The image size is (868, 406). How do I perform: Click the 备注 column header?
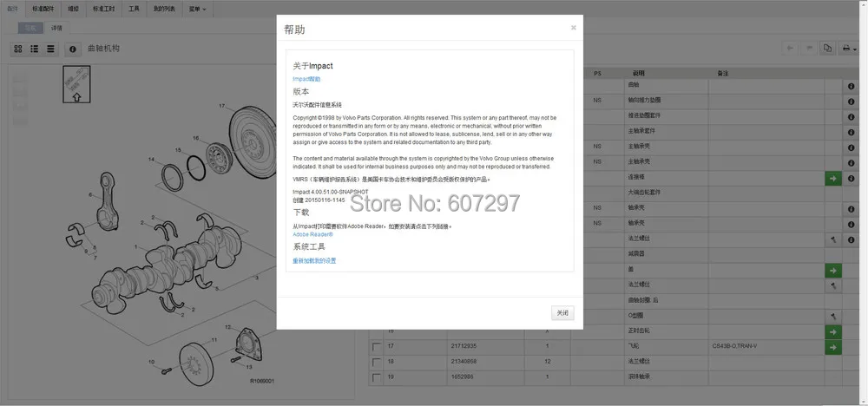tap(722, 73)
